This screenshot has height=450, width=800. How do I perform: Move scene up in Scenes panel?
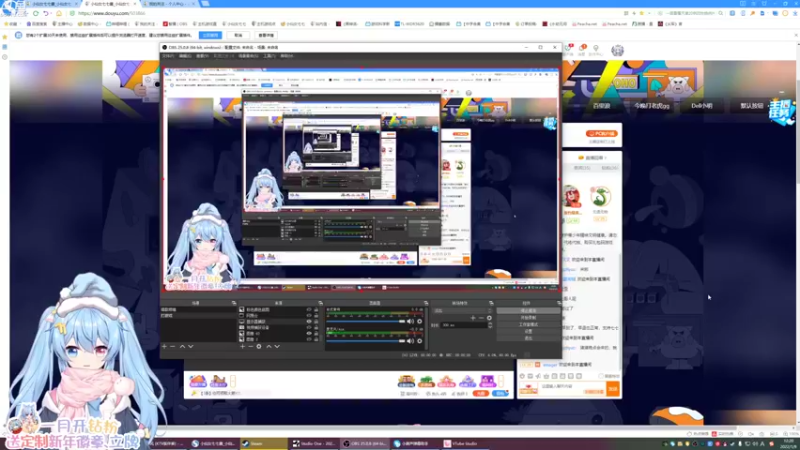182,346
